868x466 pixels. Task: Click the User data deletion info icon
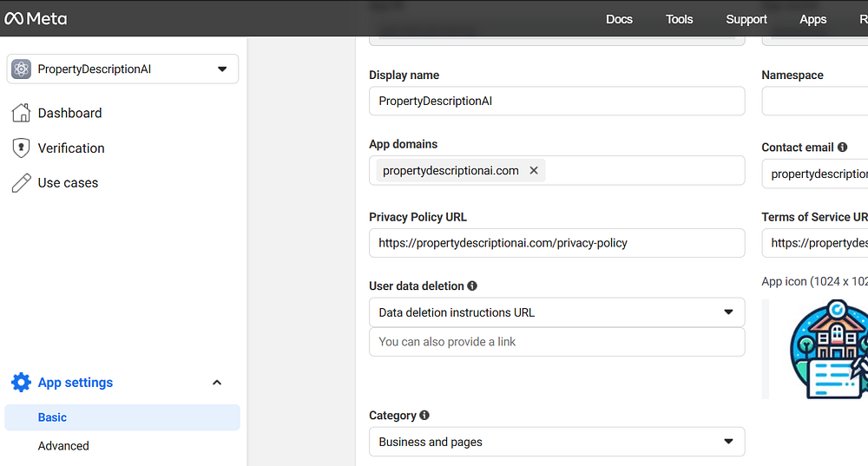click(472, 286)
